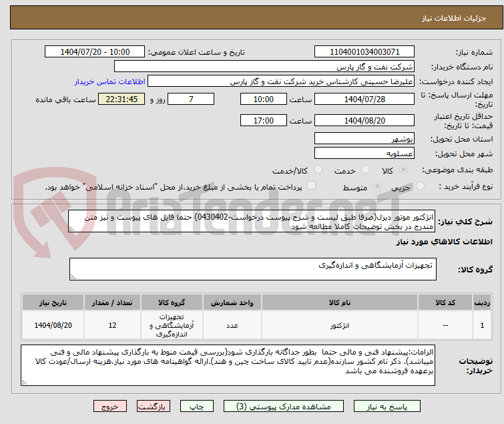Image resolution: width=504 pixels, height=424 pixels.
Task: Click the گروه کالا text area
Action: click(x=253, y=269)
